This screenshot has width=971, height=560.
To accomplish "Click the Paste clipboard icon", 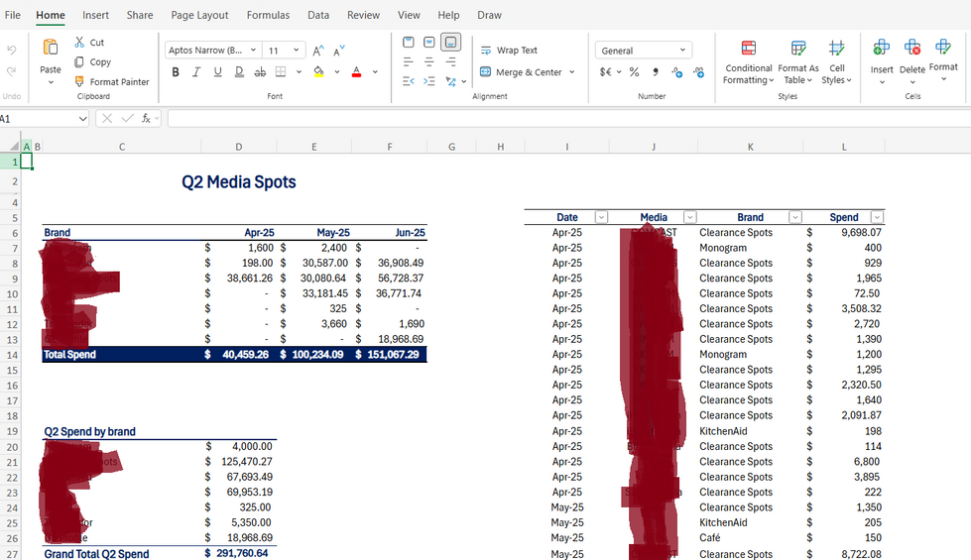I will (51, 48).
